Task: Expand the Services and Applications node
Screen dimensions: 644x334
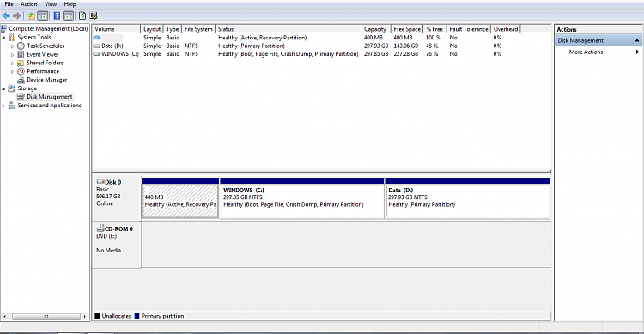Action: click(x=3, y=106)
